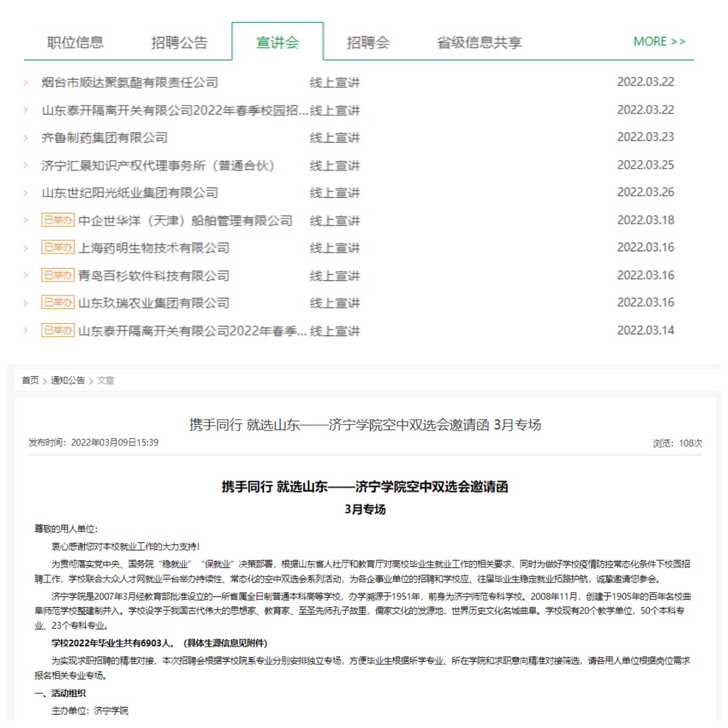Click date 2022.03.23
Viewport: 728px width, 728px height.
click(x=645, y=137)
